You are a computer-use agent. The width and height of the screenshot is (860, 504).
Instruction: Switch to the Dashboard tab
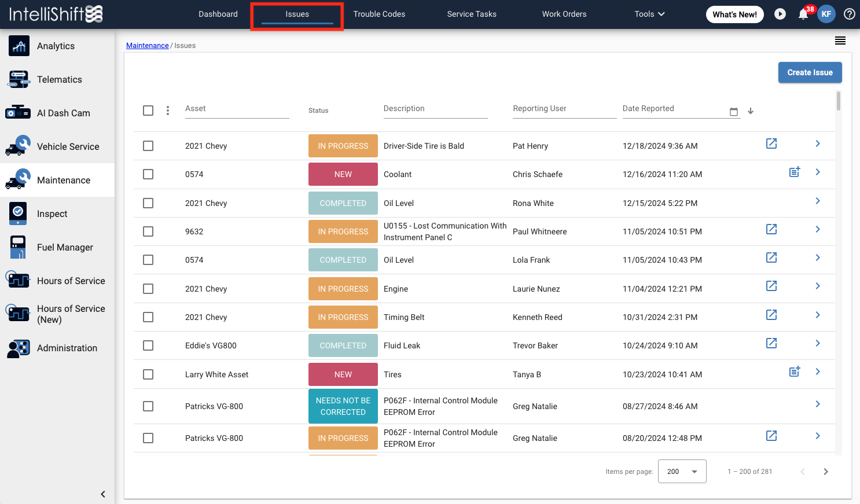[218, 14]
